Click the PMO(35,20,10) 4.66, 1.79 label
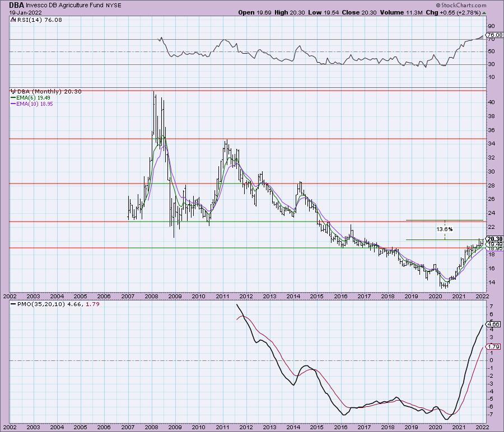Screen dimensions: 504x432 click(x=58, y=304)
